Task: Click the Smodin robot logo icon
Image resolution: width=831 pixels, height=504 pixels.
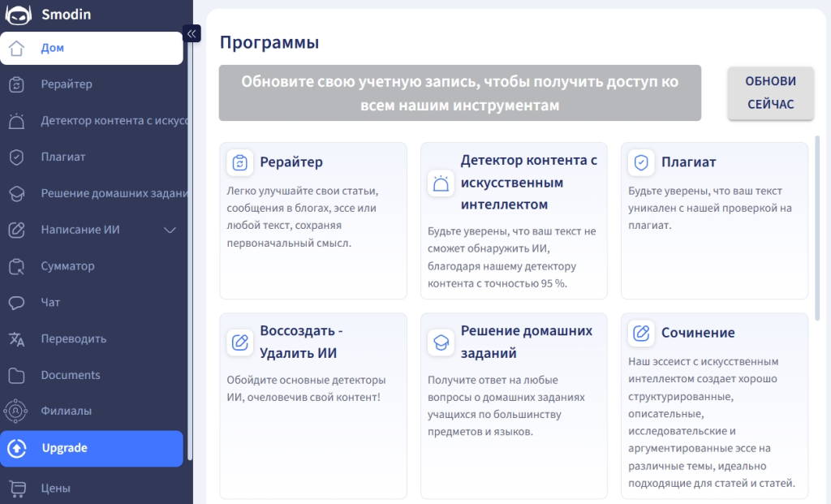Action: pos(18,15)
